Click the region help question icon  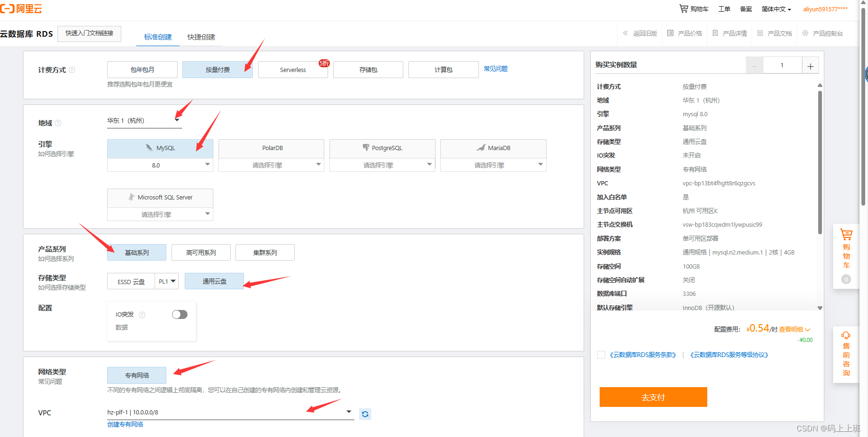pyautogui.click(x=58, y=123)
